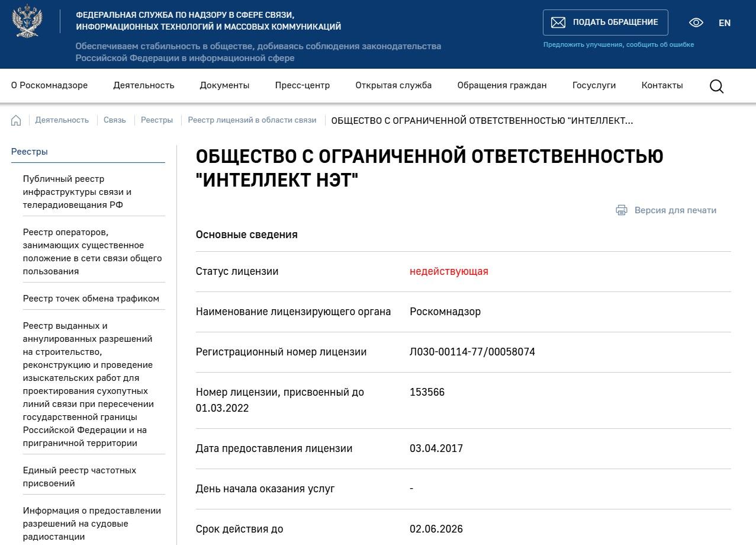
Task: Click Связь breadcrumb link
Action: pos(115,120)
